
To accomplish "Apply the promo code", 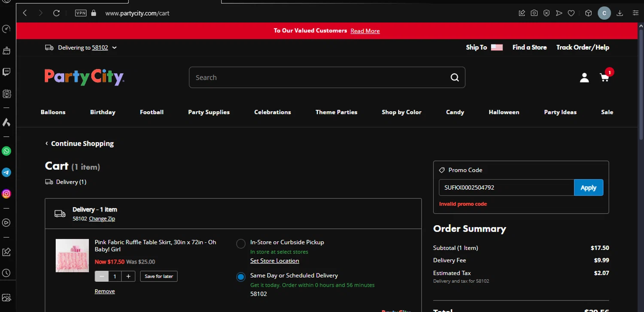I will (x=588, y=187).
